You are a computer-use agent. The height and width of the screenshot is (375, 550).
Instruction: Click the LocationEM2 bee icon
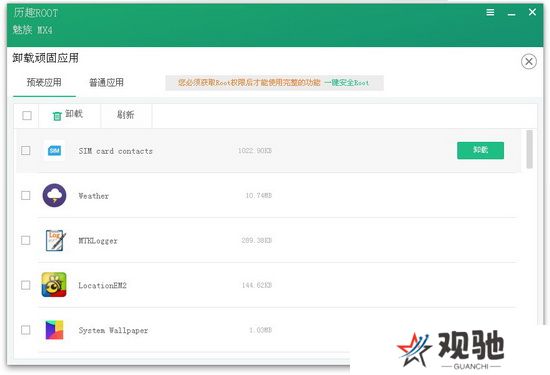click(x=54, y=285)
